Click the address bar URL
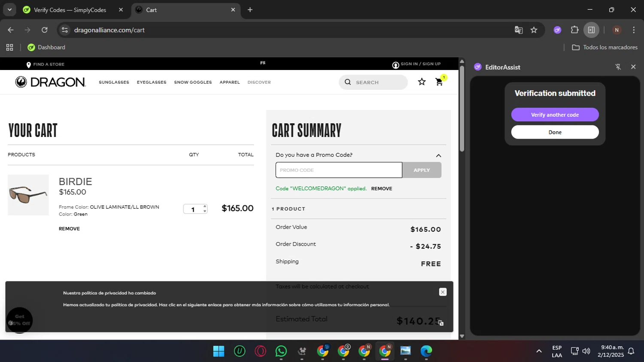This screenshot has width=644, height=362. click(x=109, y=30)
